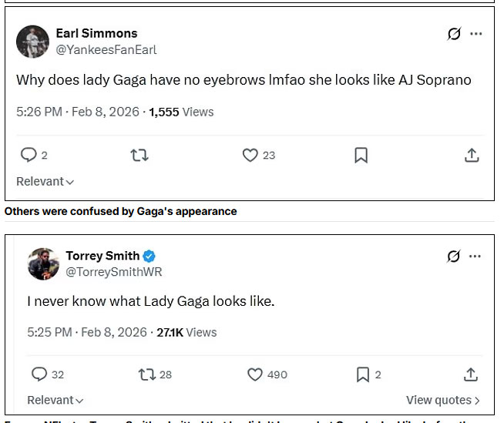Open @YankeesFanEarl profile handle
504x423 pixels.
coord(106,49)
